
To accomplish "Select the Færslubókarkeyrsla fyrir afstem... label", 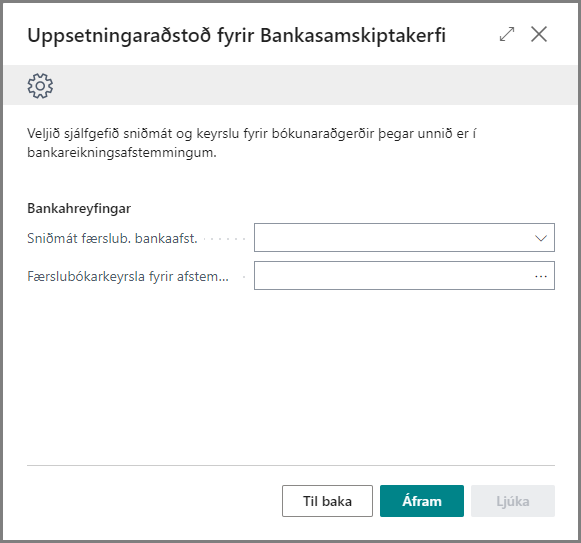I will click(x=128, y=277).
